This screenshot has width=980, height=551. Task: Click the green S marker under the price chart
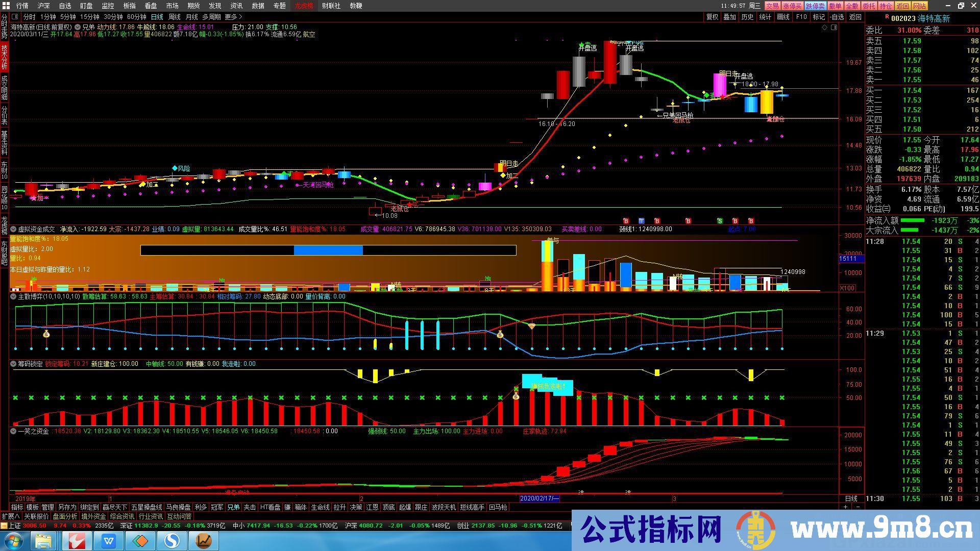(x=720, y=221)
